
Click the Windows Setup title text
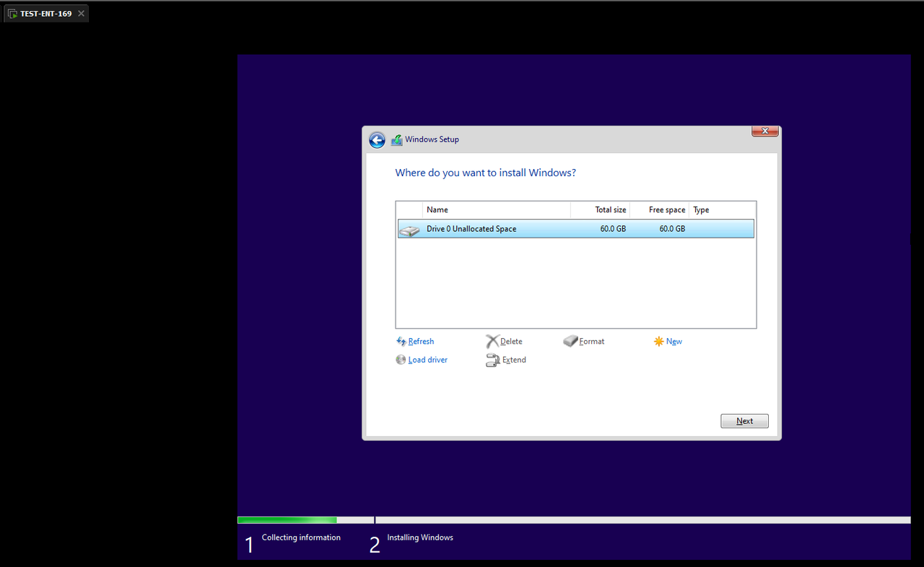[x=432, y=139]
